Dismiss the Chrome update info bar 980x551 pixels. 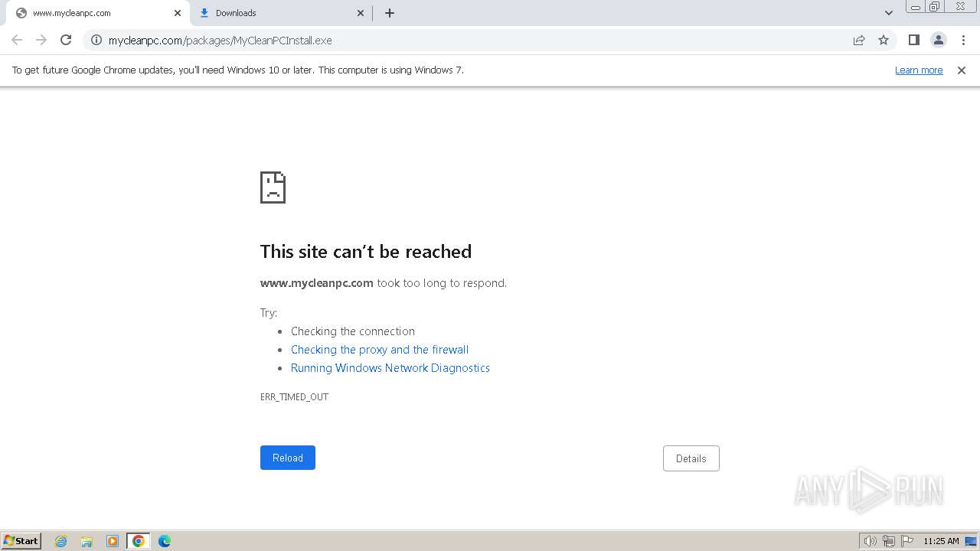[962, 70]
